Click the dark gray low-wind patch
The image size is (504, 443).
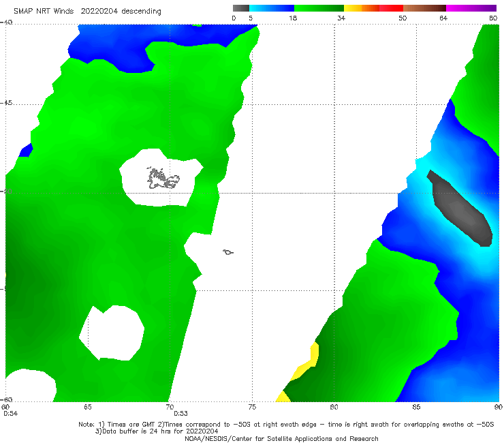tap(460, 209)
